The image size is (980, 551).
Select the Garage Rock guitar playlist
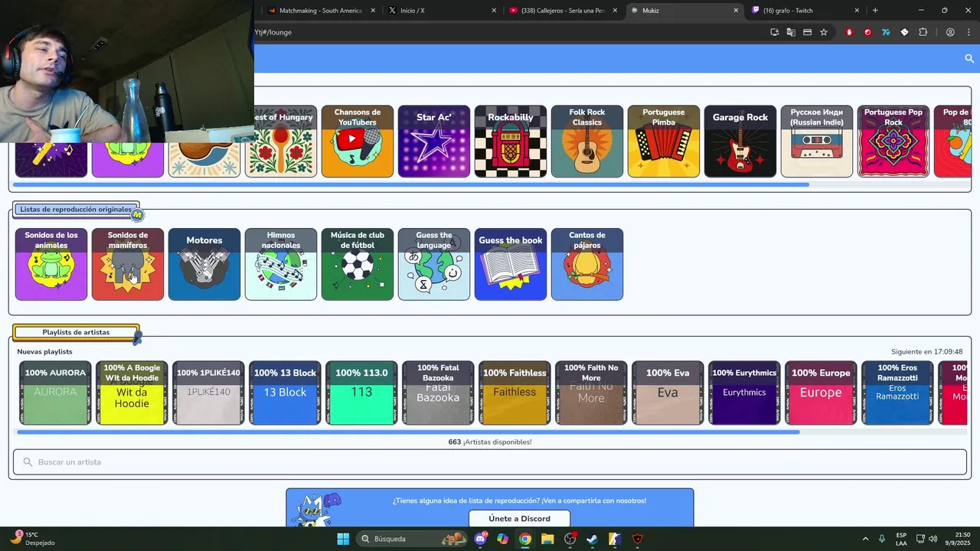740,142
